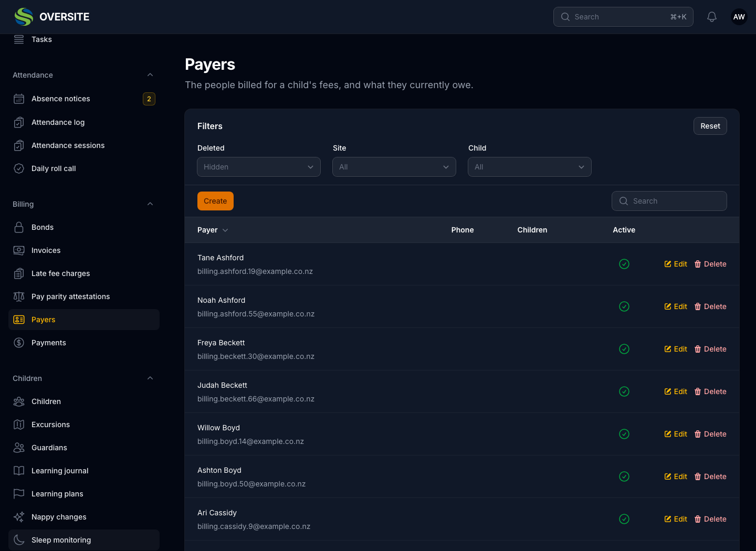This screenshot has width=756, height=551.
Task: Click the payers table Search box
Action: point(669,201)
